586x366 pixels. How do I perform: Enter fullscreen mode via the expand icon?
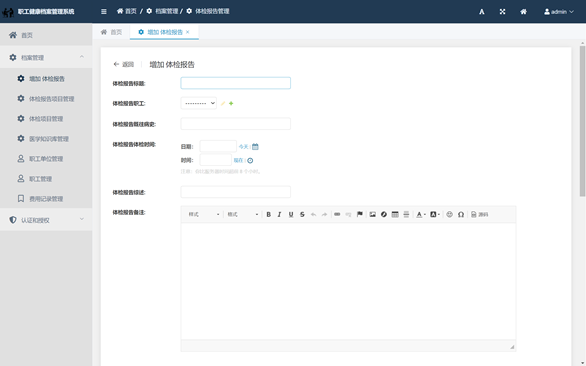[x=502, y=12]
